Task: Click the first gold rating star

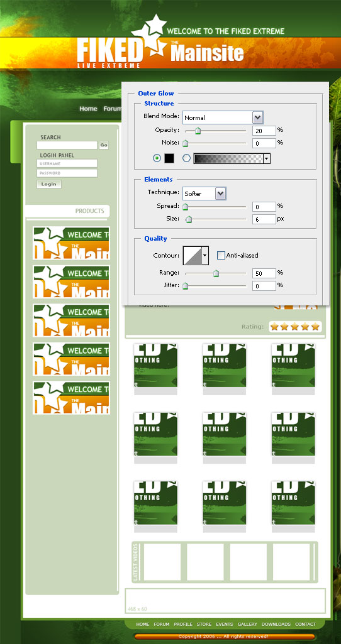Action: 274,327
